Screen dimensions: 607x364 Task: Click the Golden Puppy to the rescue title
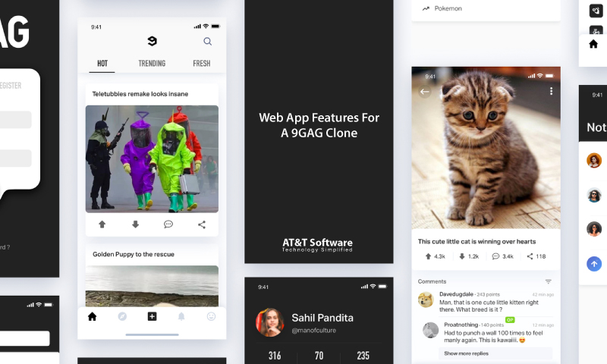point(134,254)
